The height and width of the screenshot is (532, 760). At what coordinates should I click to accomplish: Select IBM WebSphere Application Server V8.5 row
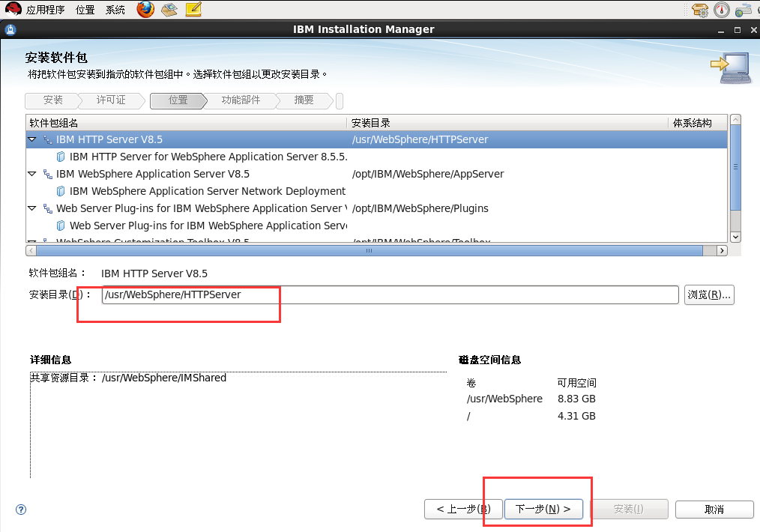tap(376, 174)
